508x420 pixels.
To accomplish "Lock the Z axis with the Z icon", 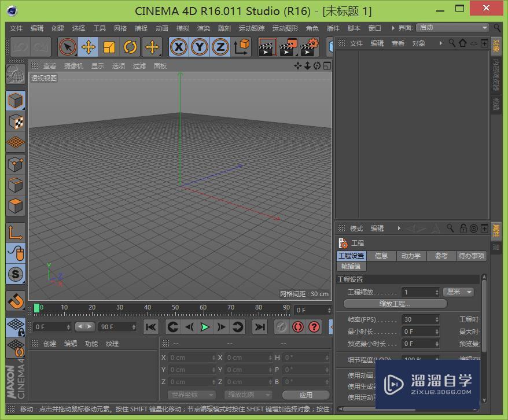I will (x=220, y=47).
